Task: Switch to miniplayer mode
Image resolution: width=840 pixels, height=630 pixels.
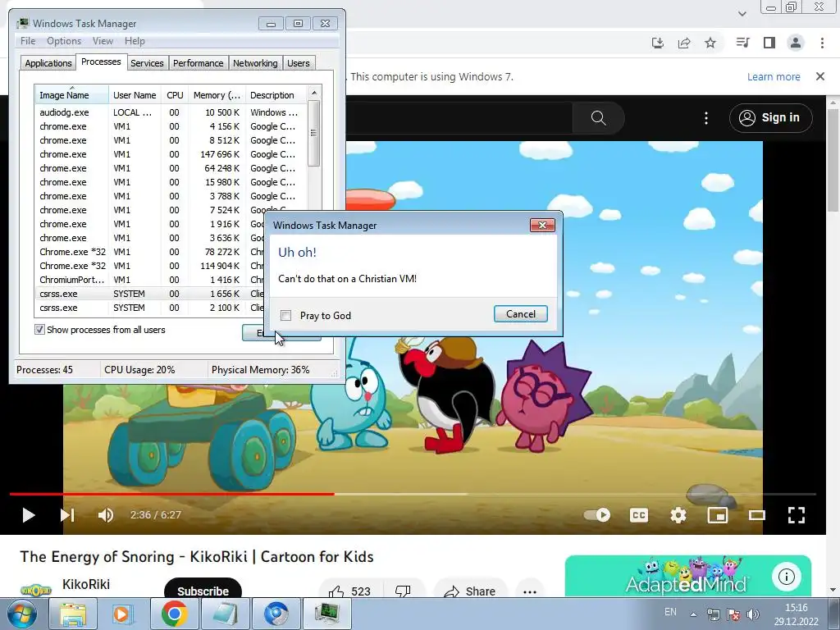Action: pyautogui.click(x=717, y=515)
